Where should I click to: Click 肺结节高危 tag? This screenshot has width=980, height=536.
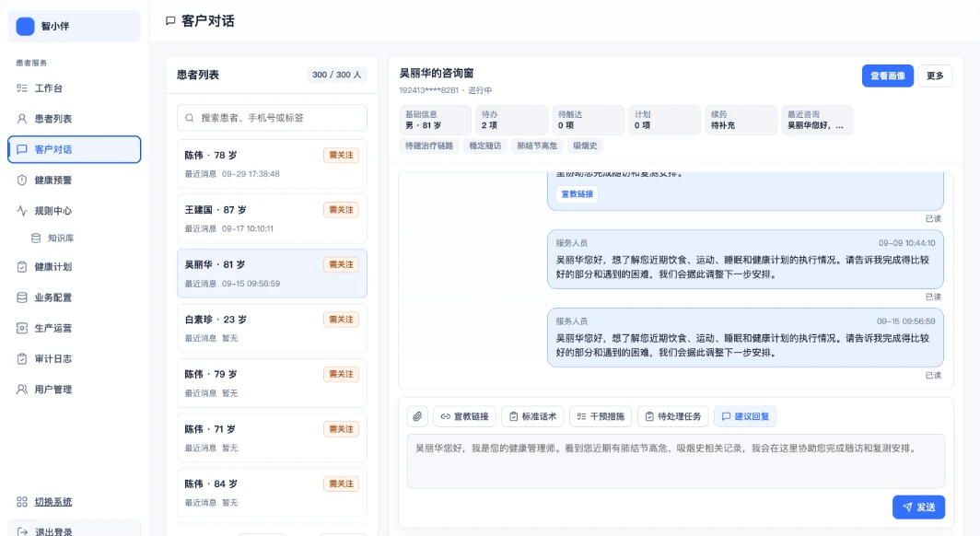coord(537,146)
